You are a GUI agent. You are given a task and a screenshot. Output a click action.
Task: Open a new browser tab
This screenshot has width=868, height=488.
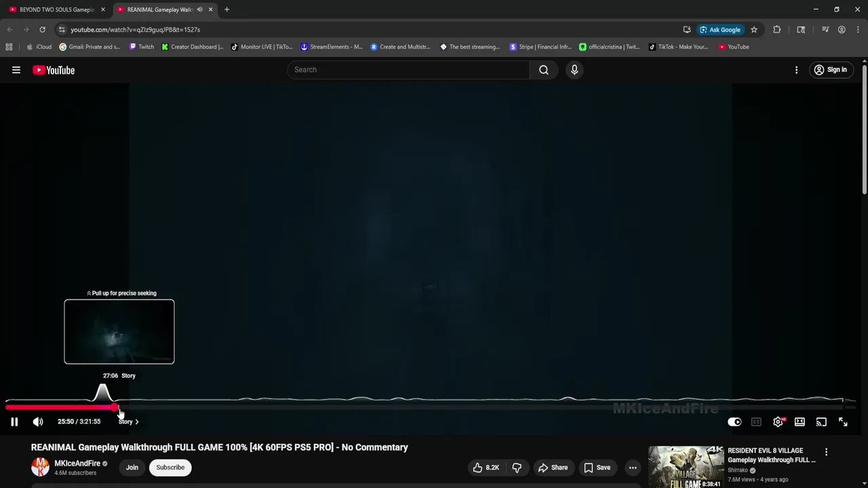tap(226, 9)
